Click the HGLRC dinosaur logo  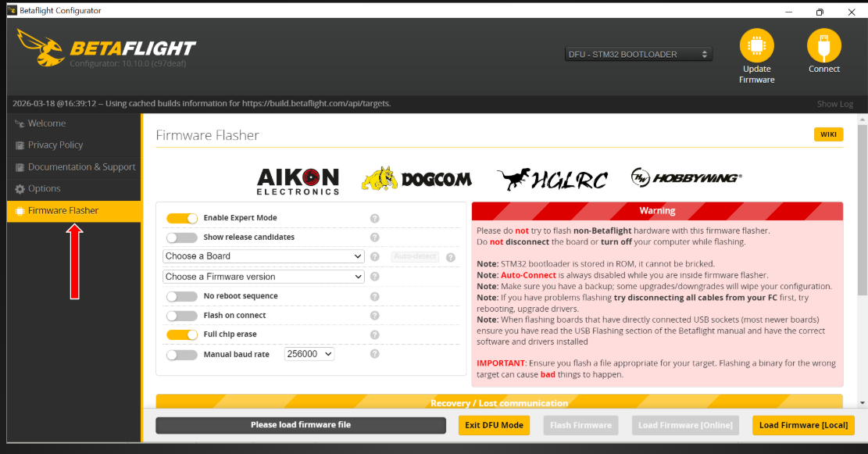coord(552,180)
